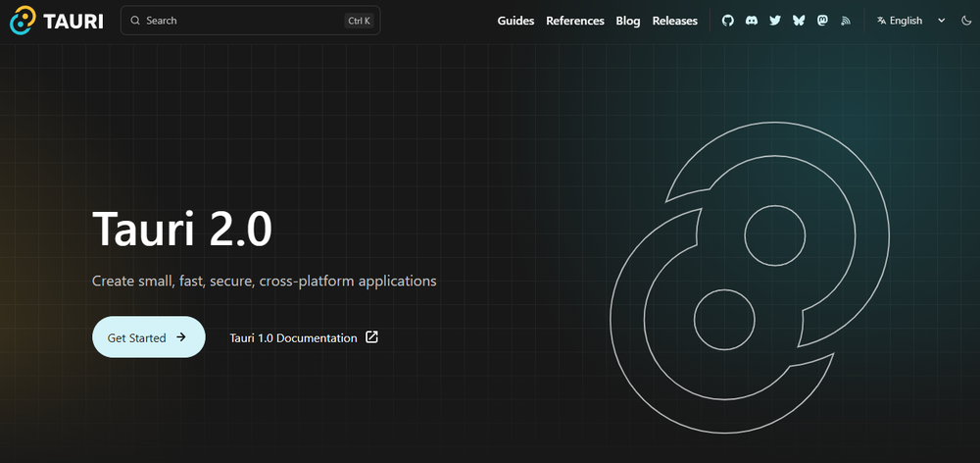Focus the Search input field
980x463 pixels.
tap(250, 21)
